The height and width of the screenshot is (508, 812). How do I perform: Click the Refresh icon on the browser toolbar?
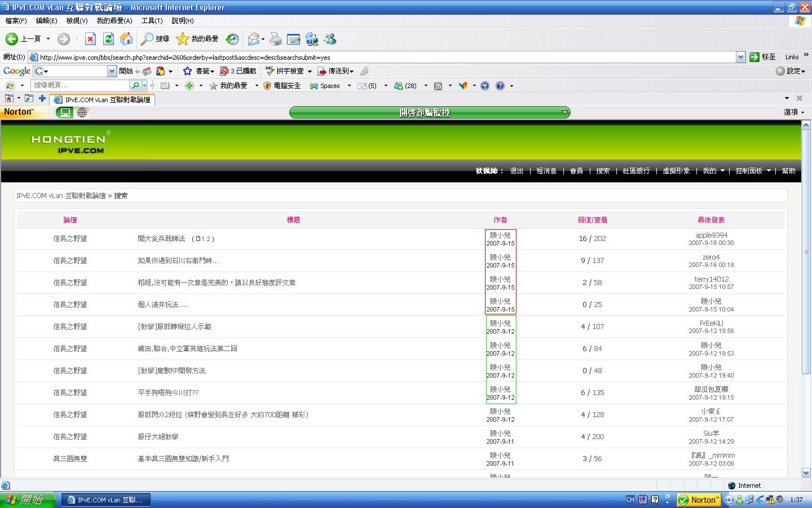pos(108,39)
